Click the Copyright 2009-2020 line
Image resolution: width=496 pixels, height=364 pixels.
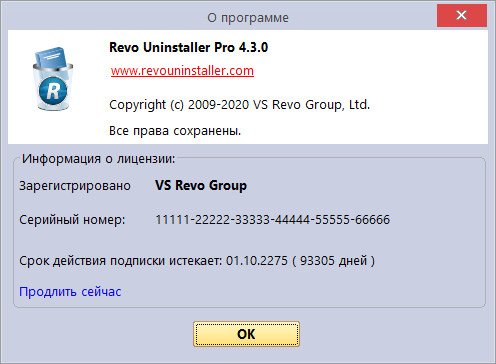point(240,105)
